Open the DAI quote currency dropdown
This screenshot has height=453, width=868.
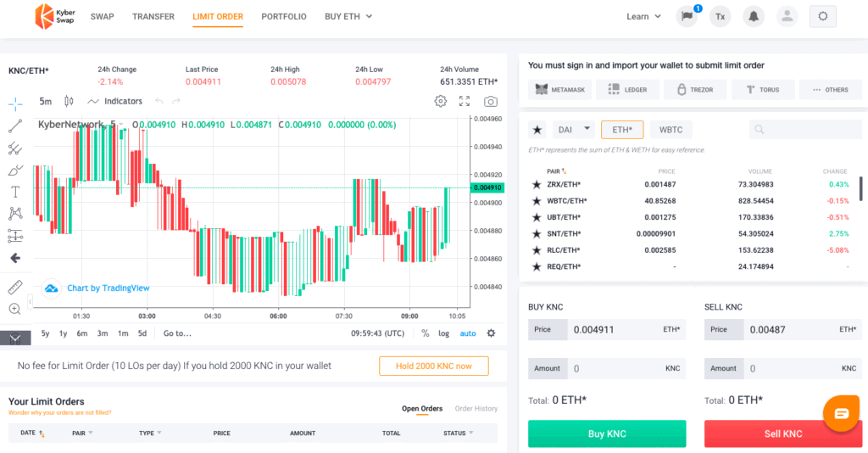(574, 130)
